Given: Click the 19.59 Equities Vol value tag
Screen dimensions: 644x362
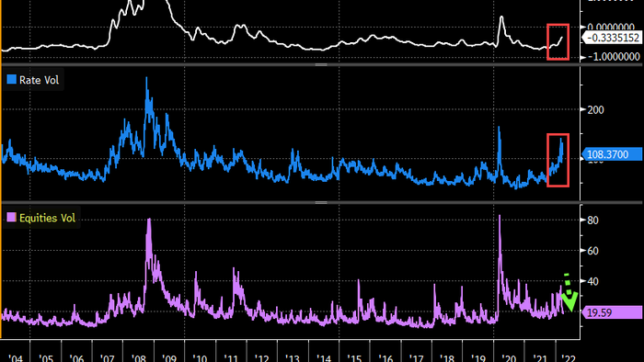Looking at the screenshot, I should click(x=612, y=312).
